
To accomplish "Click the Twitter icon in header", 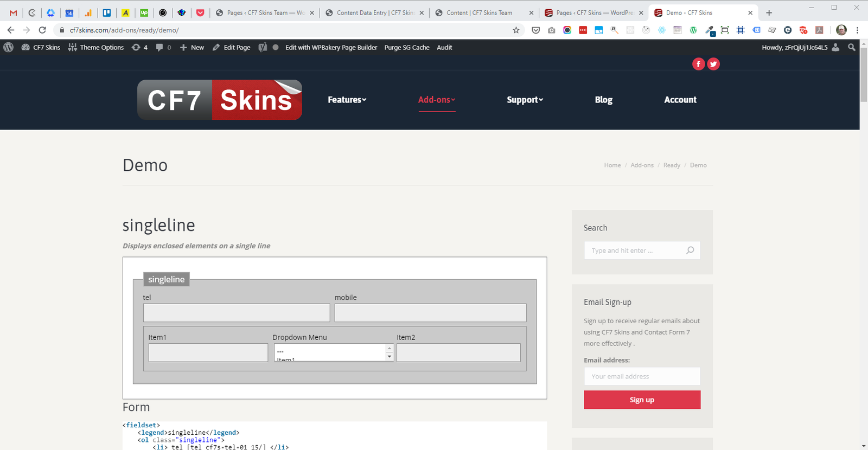I will point(713,64).
